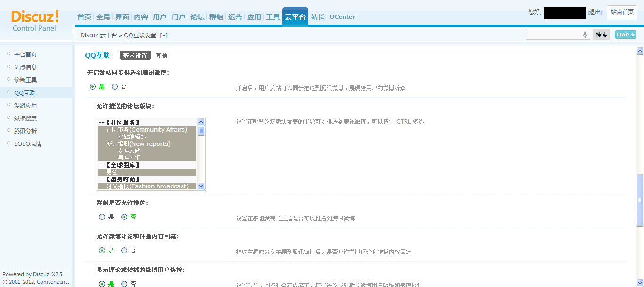644x287 pixels.
Task: Select 是 for 群组是否允许推送
Action: (x=102, y=217)
